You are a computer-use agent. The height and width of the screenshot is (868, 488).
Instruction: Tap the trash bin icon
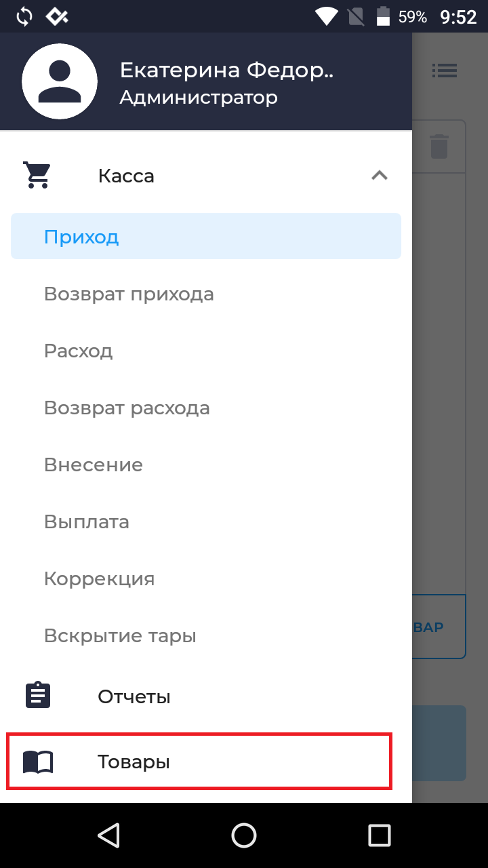[439, 146]
